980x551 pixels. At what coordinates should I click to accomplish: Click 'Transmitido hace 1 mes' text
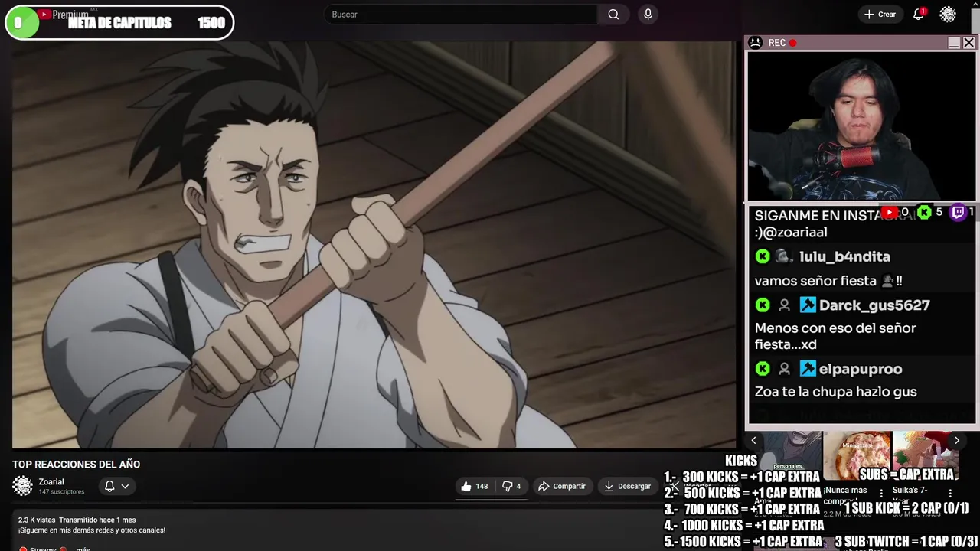(97, 520)
